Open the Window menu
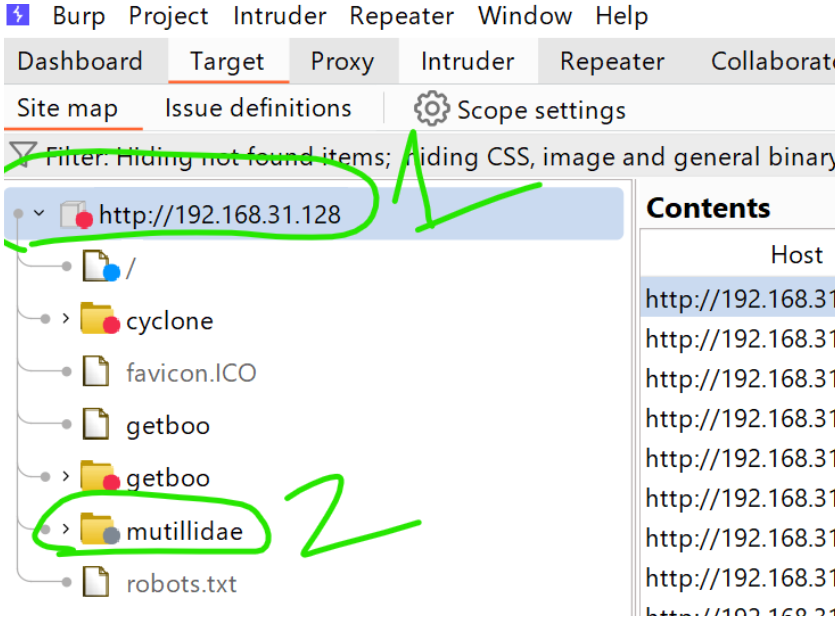The image size is (839, 620). point(524,16)
